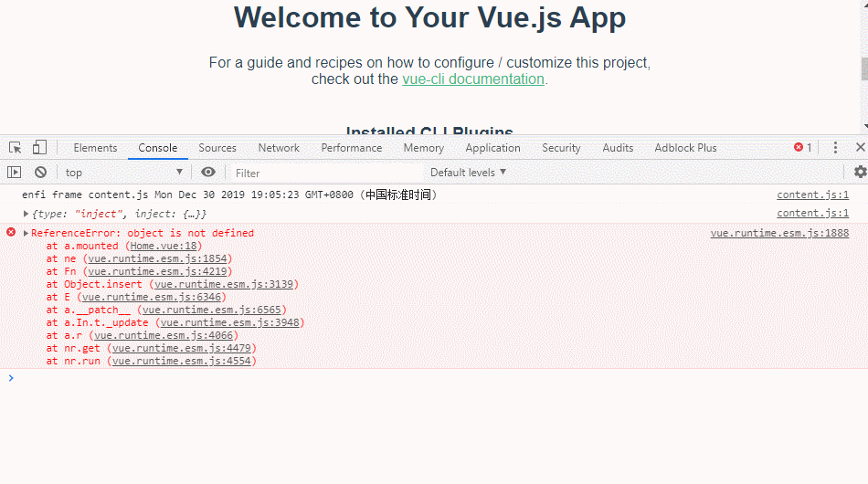Open the DevTools three-dot menu
This screenshot has height=484, width=868.
click(x=835, y=147)
